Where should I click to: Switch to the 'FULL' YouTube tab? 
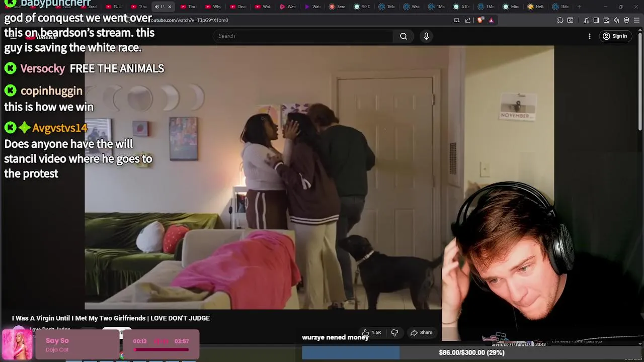point(114,7)
